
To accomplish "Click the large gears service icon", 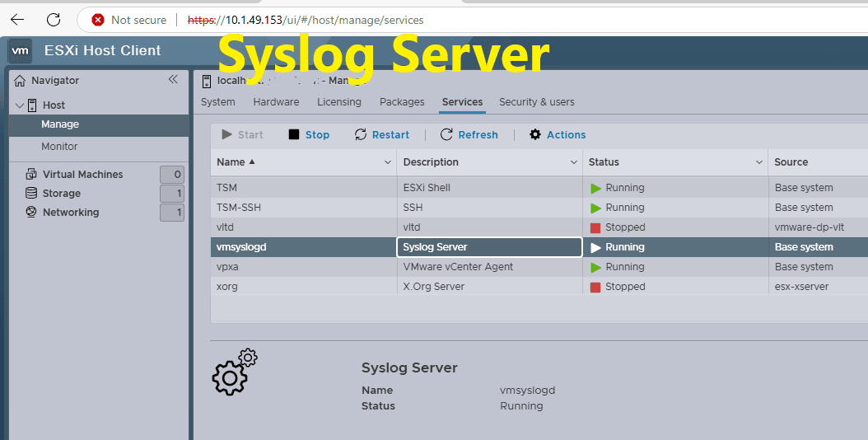I will [x=235, y=372].
